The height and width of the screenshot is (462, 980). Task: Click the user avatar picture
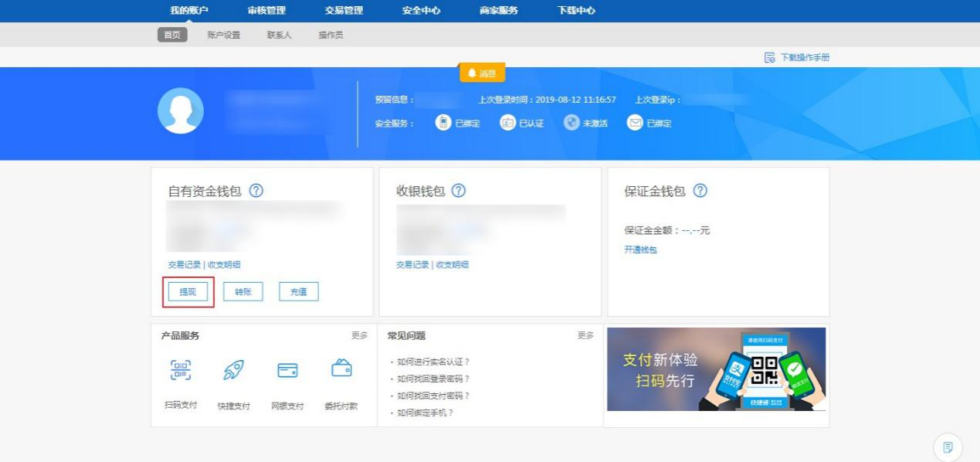tap(181, 111)
